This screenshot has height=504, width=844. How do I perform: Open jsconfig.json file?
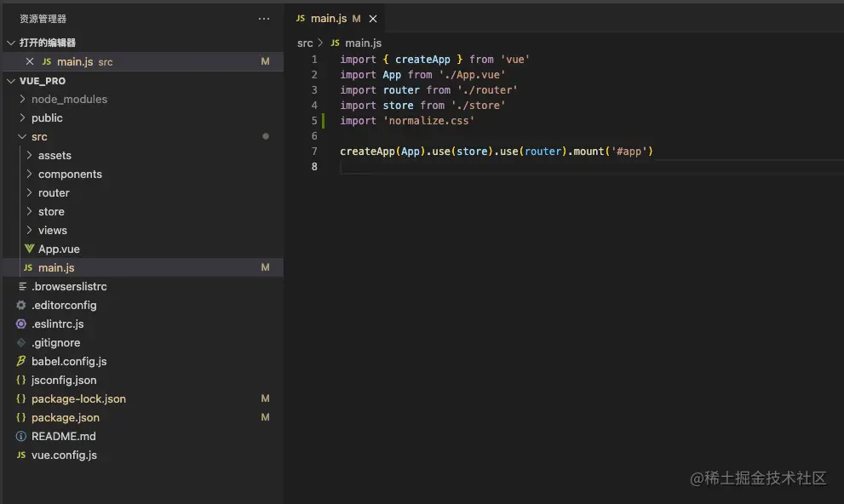pyautogui.click(x=64, y=380)
